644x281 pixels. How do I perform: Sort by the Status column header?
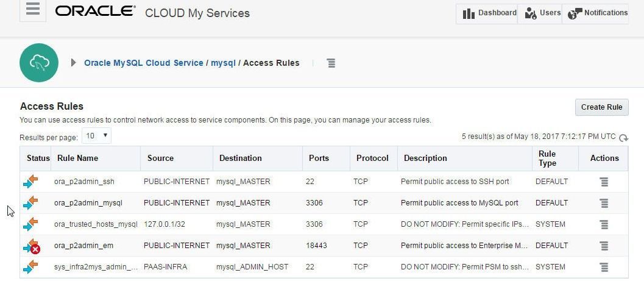(x=38, y=158)
